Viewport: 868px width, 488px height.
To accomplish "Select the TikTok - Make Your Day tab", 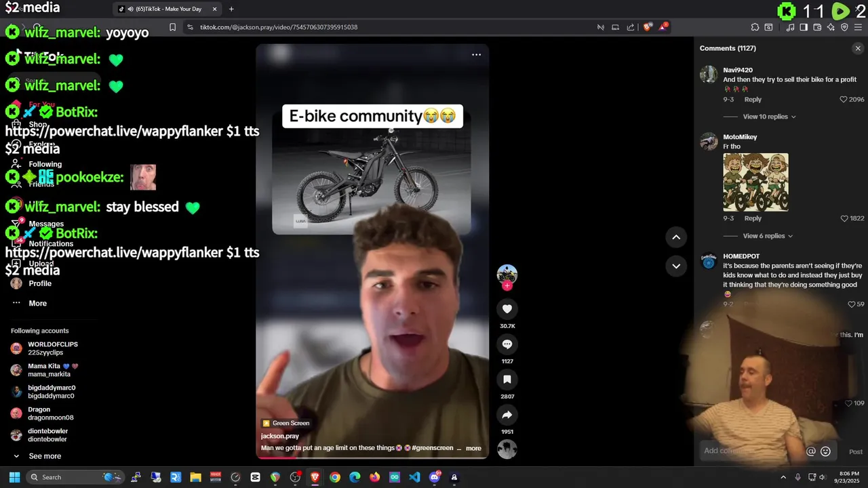I will (x=168, y=9).
